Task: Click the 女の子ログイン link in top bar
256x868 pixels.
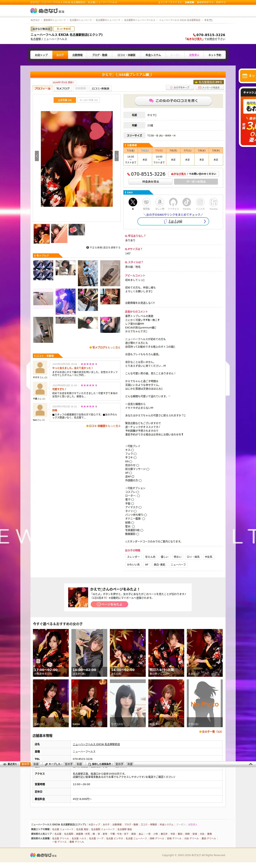Action: [x=205, y=2]
